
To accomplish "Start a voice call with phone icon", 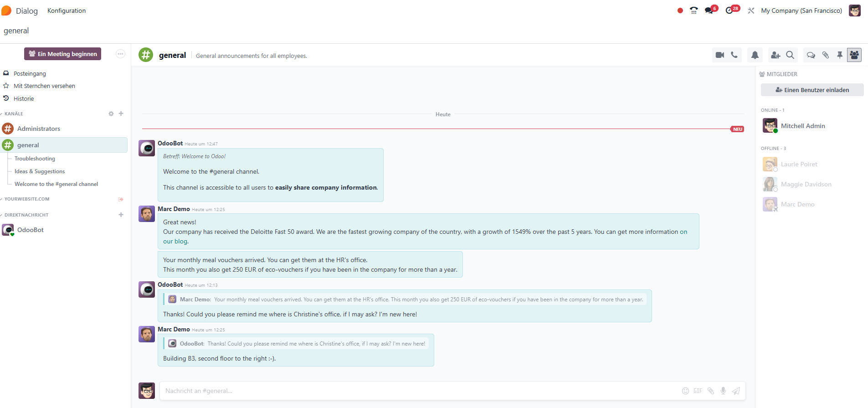I will tap(734, 55).
